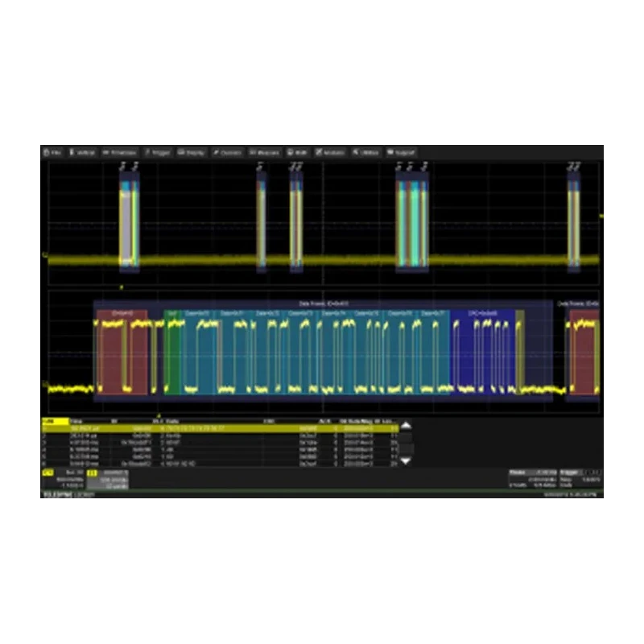Open the C1 channel descriptor box

[x=64, y=479]
